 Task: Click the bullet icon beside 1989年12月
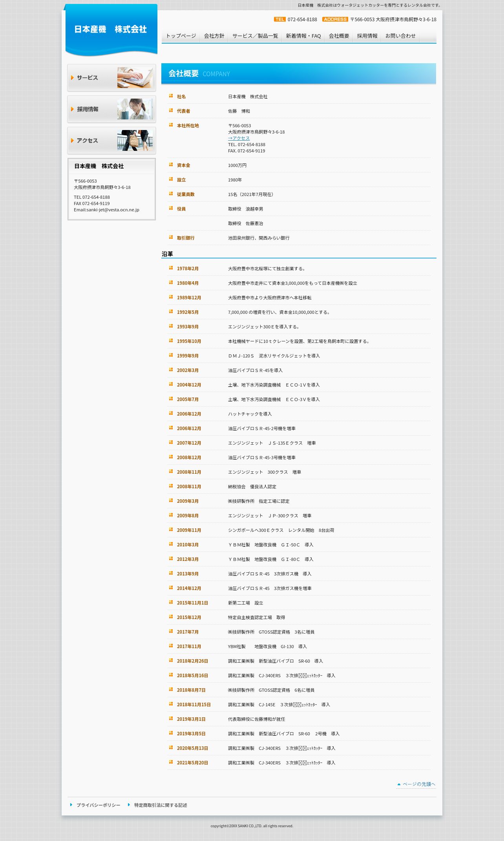(x=171, y=297)
